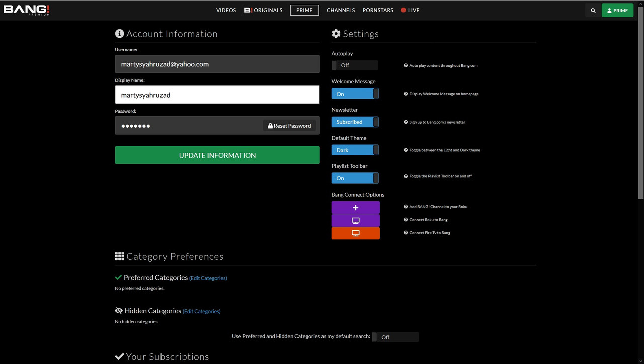Toggle the Playlist Toolbar switch
The image size is (644, 364).
click(x=355, y=178)
